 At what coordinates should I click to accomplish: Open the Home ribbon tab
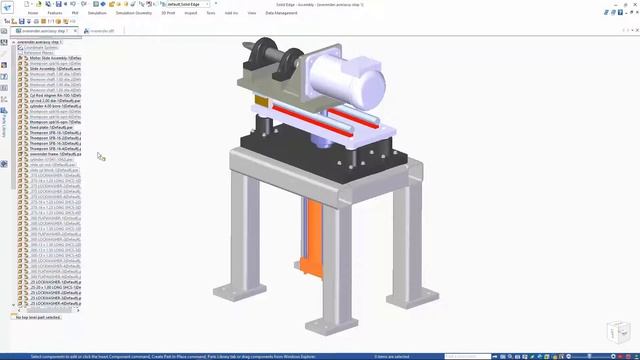pos(33,13)
